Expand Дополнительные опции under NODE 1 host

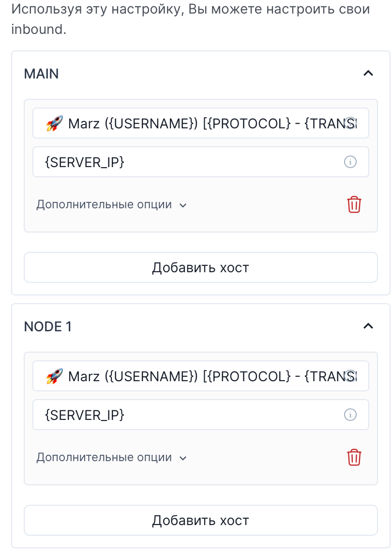tap(111, 457)
